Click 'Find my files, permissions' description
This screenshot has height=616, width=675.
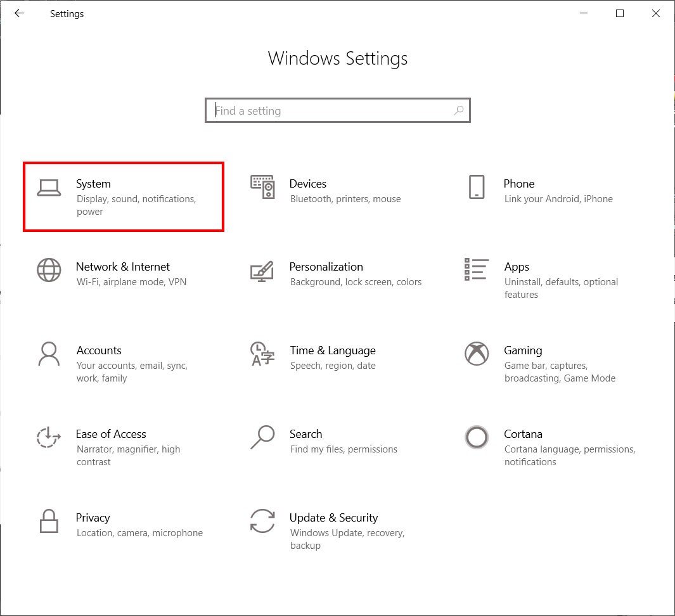(x=344, y=449)
